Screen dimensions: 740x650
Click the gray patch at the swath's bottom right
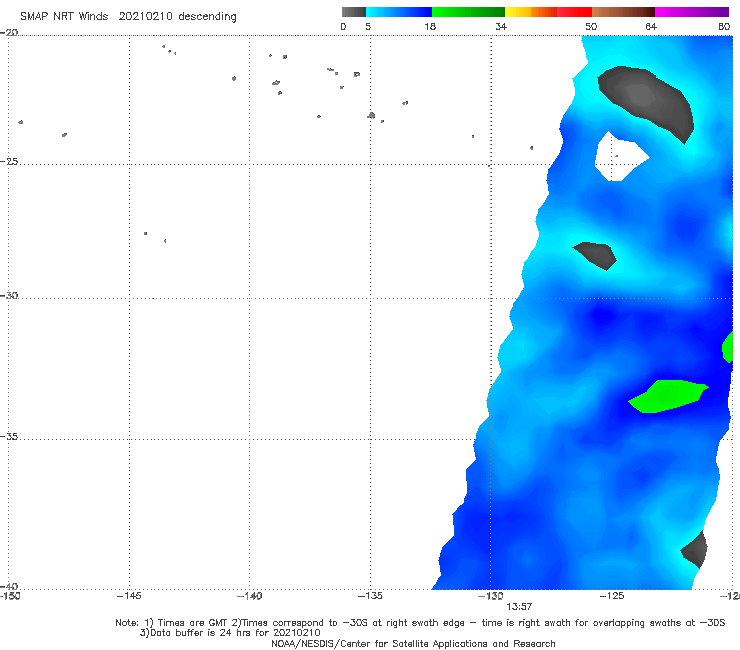(695, 550)
